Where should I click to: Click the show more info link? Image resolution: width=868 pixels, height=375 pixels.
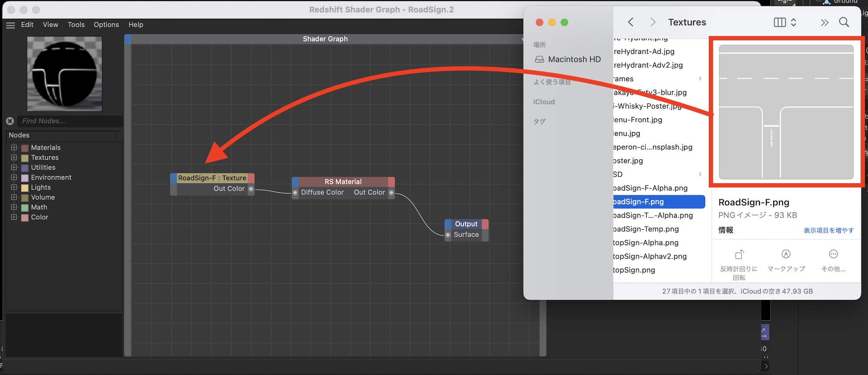(828, 230)
